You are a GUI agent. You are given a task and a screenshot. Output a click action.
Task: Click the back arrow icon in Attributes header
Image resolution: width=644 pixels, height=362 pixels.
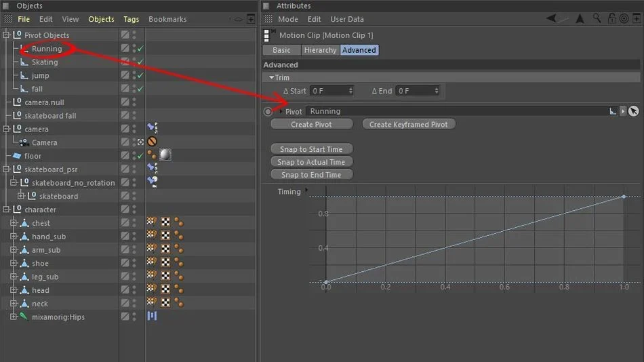[x=552, y=18]
